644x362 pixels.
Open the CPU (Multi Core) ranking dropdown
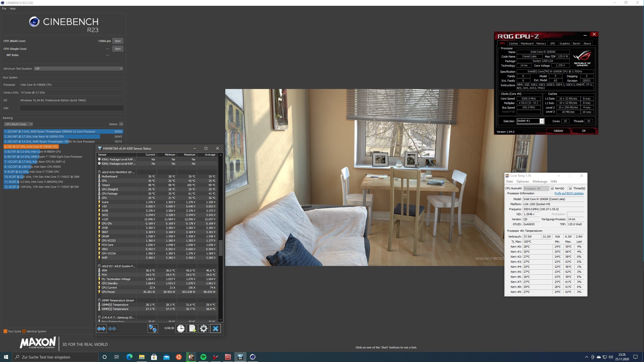[18, 124]
